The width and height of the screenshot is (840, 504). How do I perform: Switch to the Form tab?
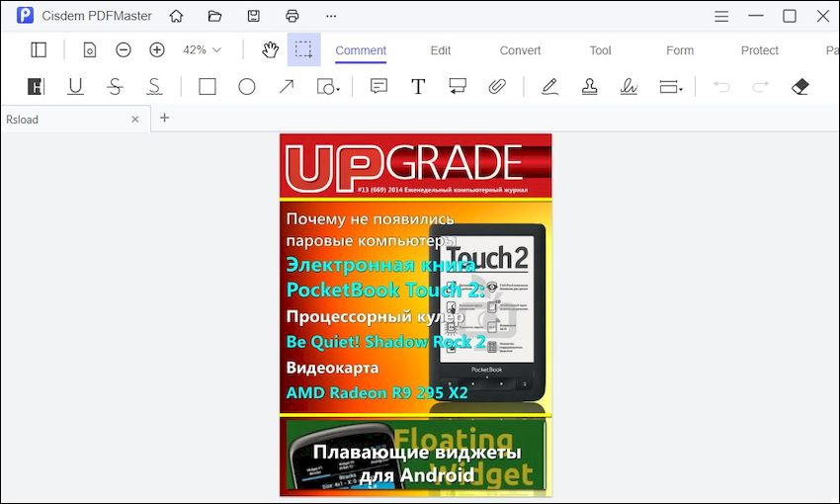click(680, 50)
